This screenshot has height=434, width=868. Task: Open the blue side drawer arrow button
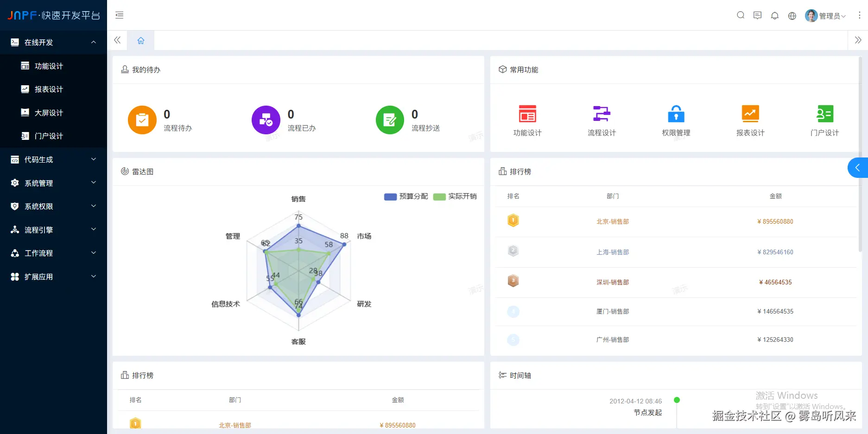pyautogui.click(x=858, y=168)
